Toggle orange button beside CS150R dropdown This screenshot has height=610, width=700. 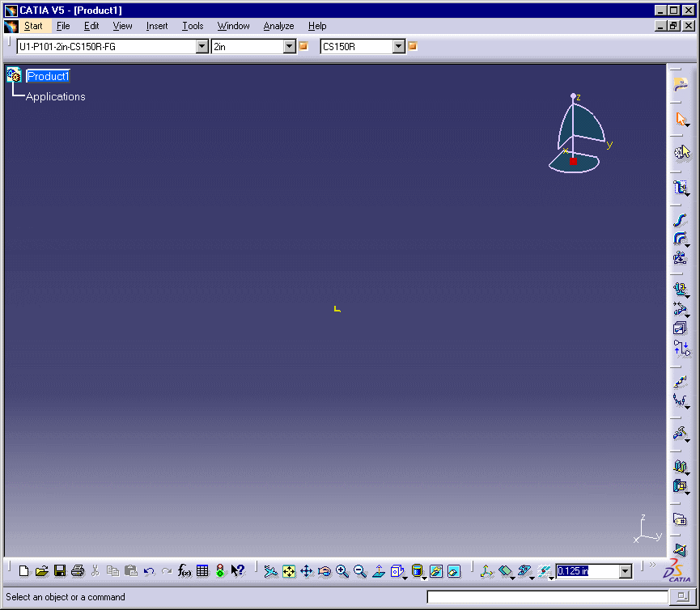[413, 47]
